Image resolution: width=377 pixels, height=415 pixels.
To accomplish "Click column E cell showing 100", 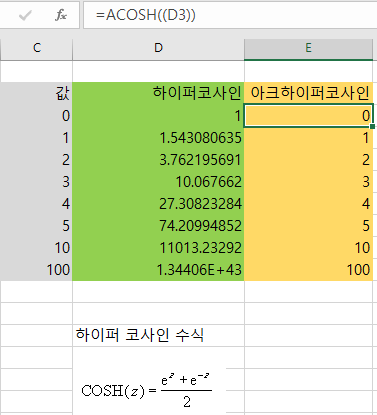I will tap(308, 269).
